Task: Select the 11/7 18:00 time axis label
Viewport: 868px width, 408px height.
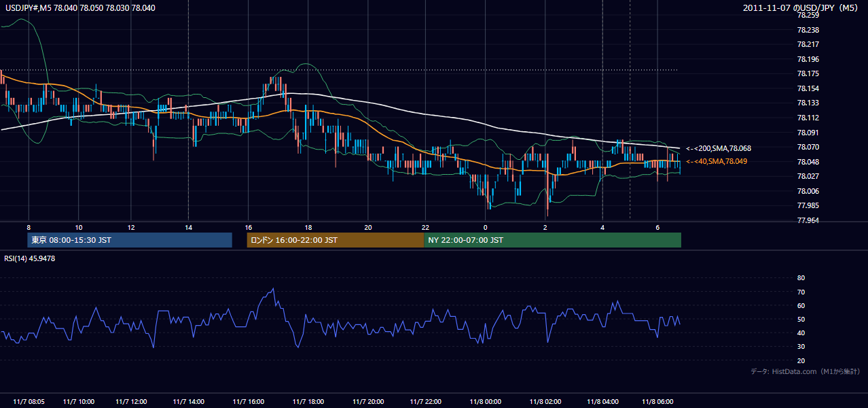Action: pyautogui.click(x=308, y=401)
